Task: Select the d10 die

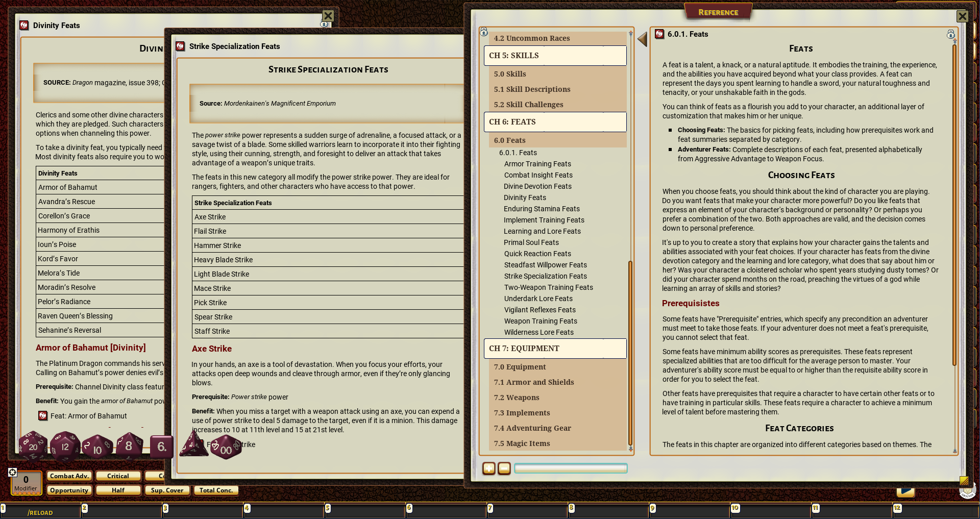Action: pyautogui.click(x=97, y=448)
